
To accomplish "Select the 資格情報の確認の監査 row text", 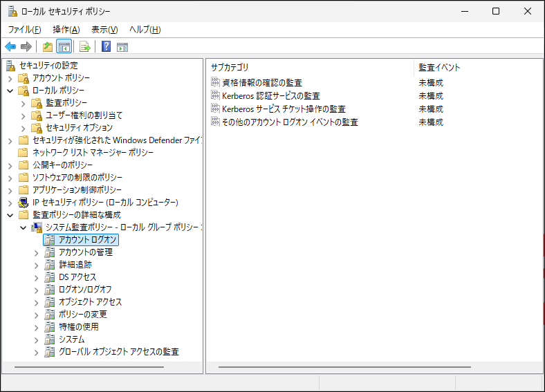I will coord(262,83).
